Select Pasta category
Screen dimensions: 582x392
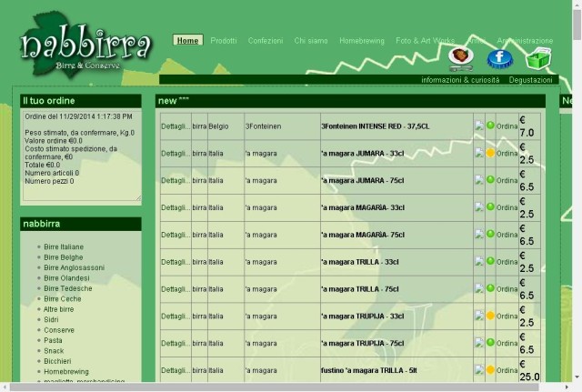(x=53, y=340)
